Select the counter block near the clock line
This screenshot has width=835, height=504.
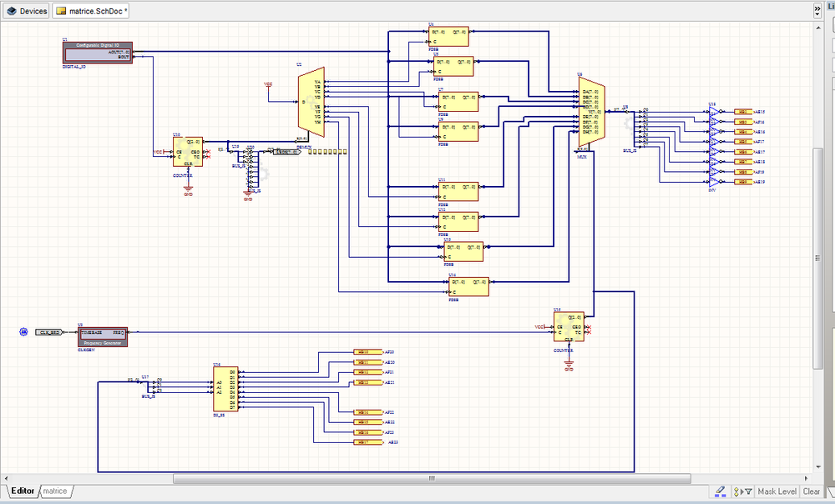point(569,326)
